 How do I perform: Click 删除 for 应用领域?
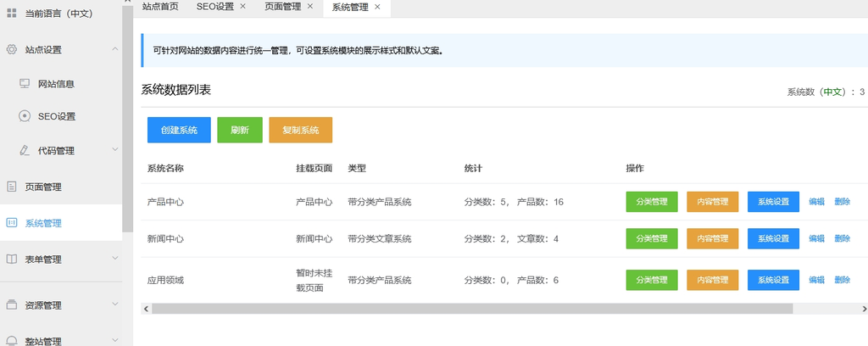pyautogui.click(x=842, y=280)
